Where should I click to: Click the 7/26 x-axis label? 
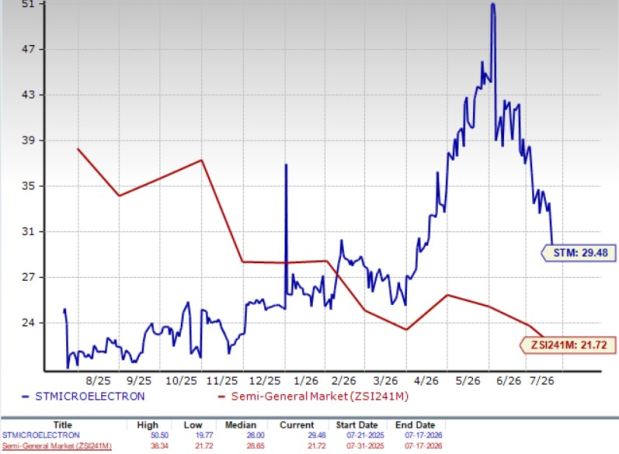(542, 381)
